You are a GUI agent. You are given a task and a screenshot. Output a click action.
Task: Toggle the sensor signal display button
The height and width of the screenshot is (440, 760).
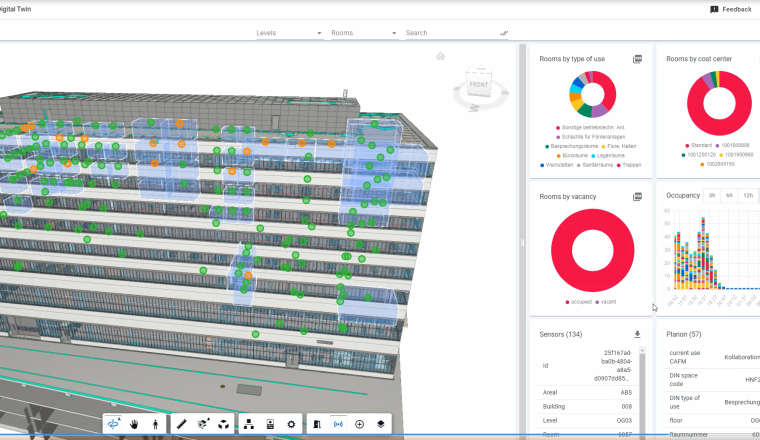tap(338, 424)
